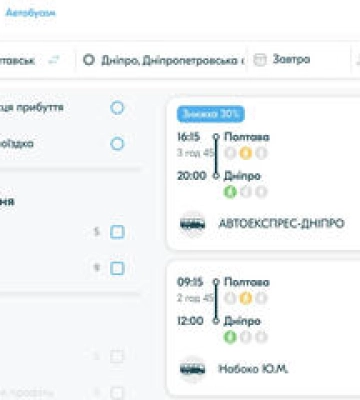Click last gray icon under 09:15 Полтава
This screenshot has height=400, width=360.
pos(261,298)
